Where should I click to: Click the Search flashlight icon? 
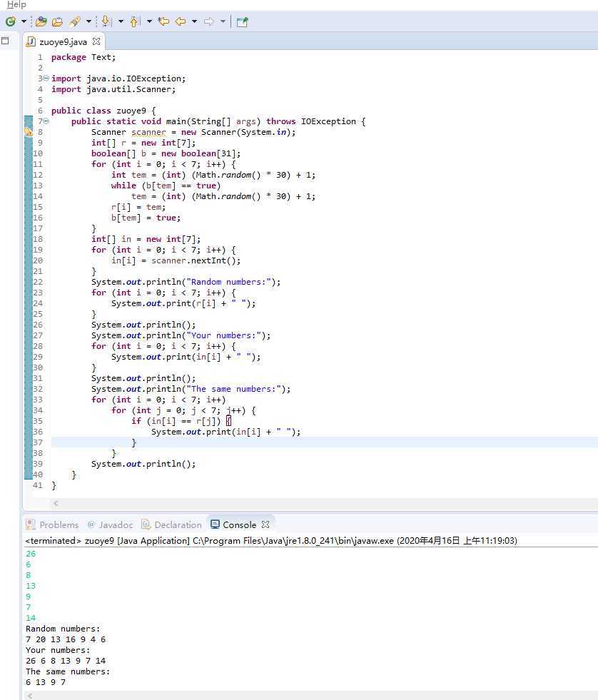tap(75, 21)
